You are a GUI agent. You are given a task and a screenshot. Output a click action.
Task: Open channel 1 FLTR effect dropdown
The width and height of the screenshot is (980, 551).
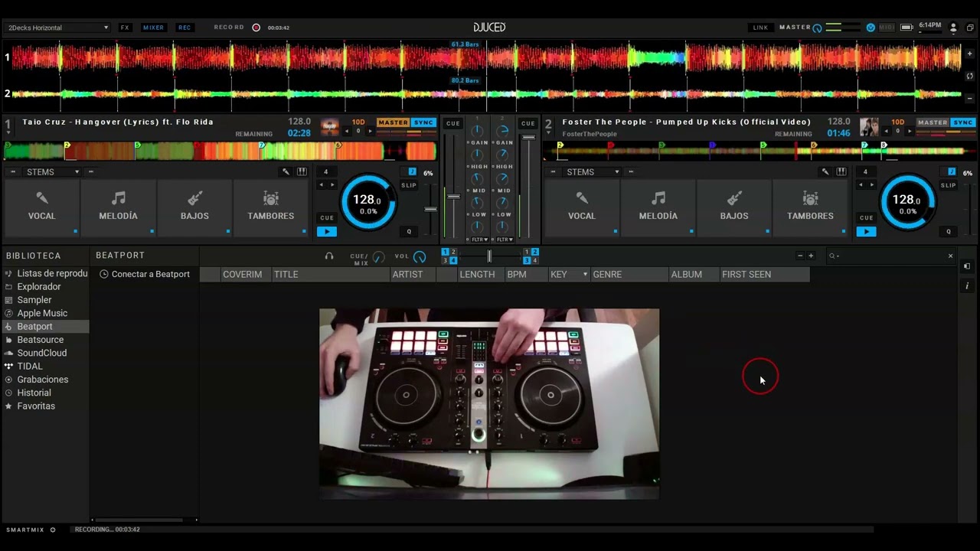click(479, 240)
